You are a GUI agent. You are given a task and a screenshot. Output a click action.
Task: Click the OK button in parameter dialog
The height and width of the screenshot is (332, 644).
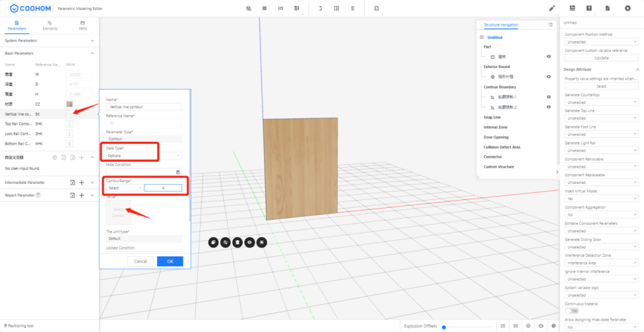[170, 262]
